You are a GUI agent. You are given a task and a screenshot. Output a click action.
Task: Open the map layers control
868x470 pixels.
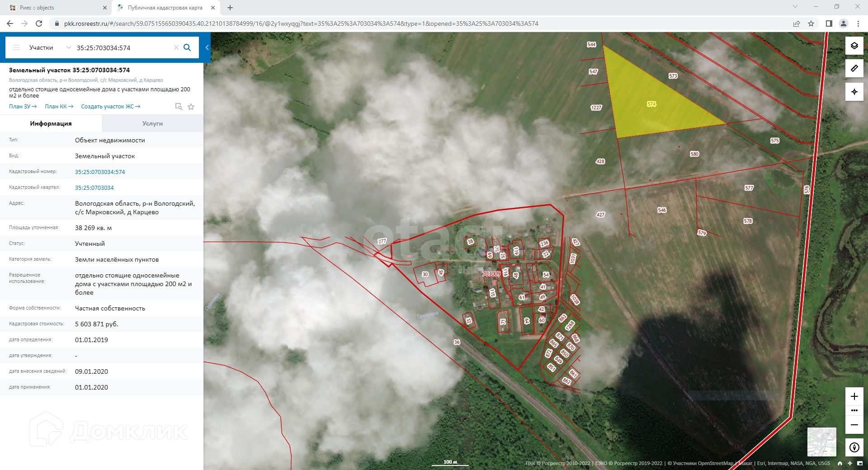pyautogui.click(x=854, y=46)
